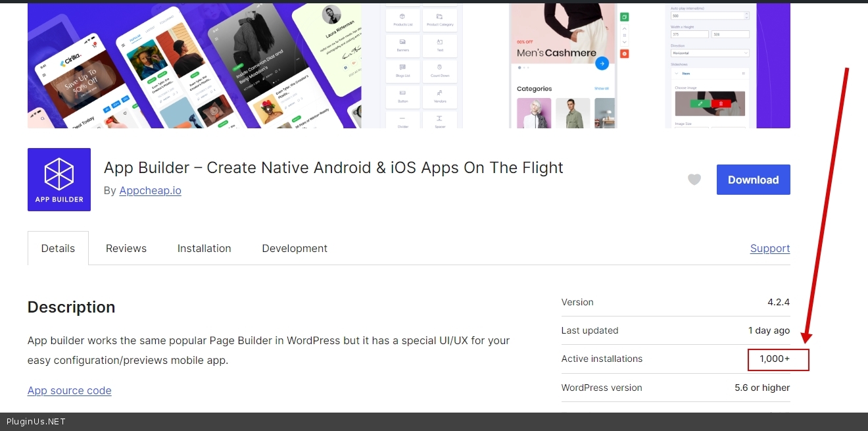Viewport: 868px width, 431px height.
Task: Click the heart favorite icon beside Download
Action: pyautogui.click(x=694, y=180)
